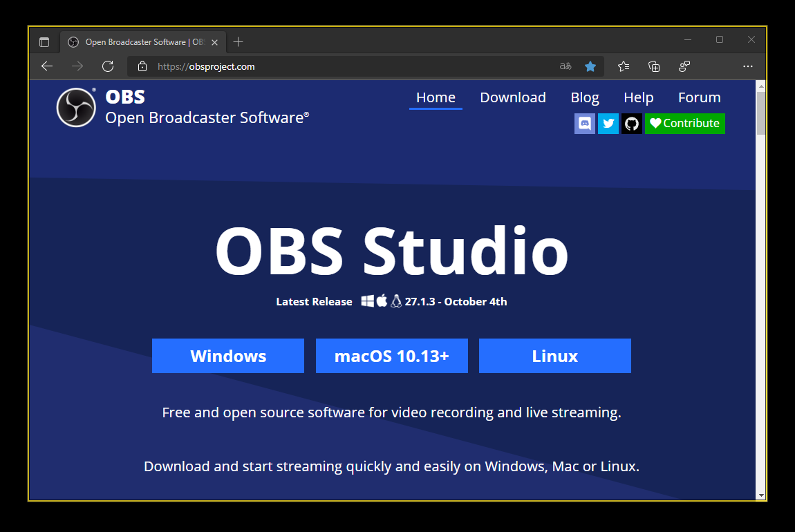Click the page scrollbar down arrow
795x532 pixels.
761,495
